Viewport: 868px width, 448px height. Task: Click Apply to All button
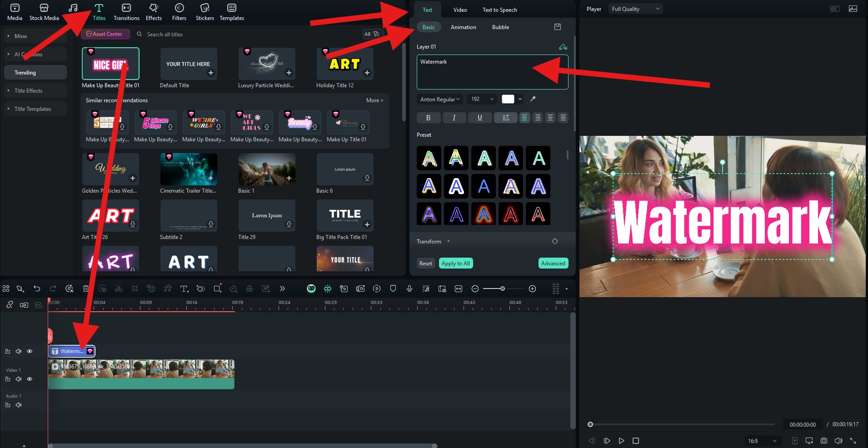coord(456,263)
